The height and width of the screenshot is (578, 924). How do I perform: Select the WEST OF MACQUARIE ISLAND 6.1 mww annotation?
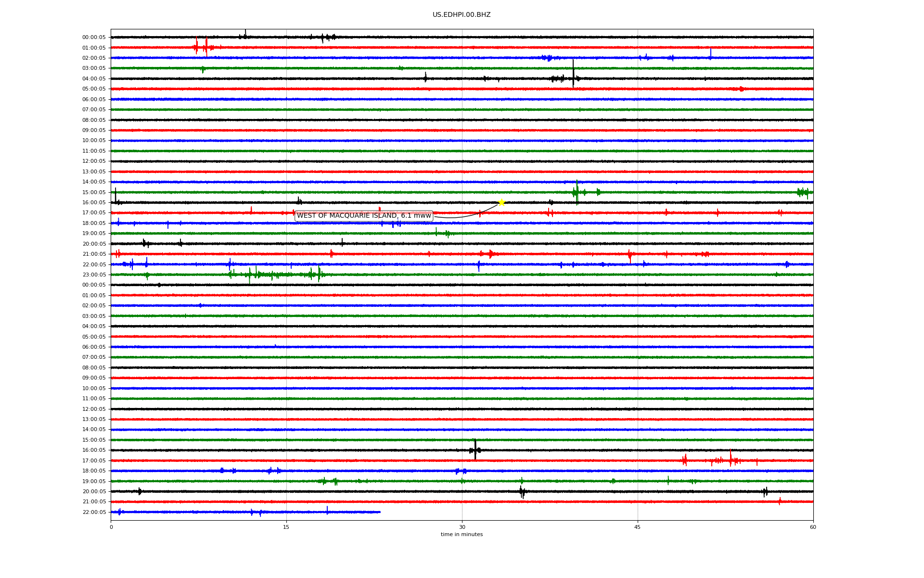pos(364,216)
